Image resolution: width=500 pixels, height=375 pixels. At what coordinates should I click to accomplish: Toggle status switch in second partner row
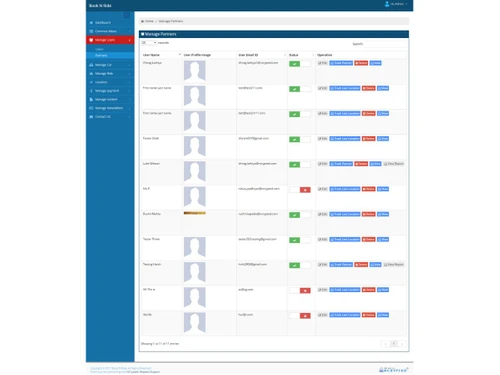click(300, 89)
